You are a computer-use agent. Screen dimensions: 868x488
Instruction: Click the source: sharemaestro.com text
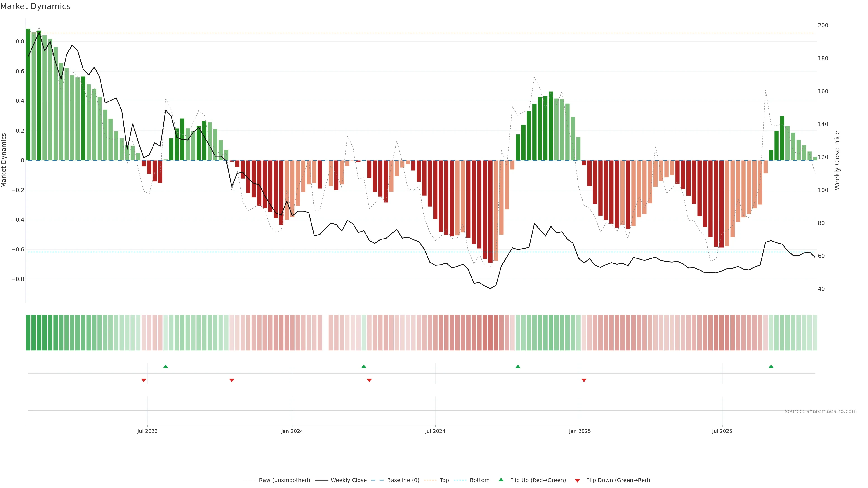[x=821, y=411]
